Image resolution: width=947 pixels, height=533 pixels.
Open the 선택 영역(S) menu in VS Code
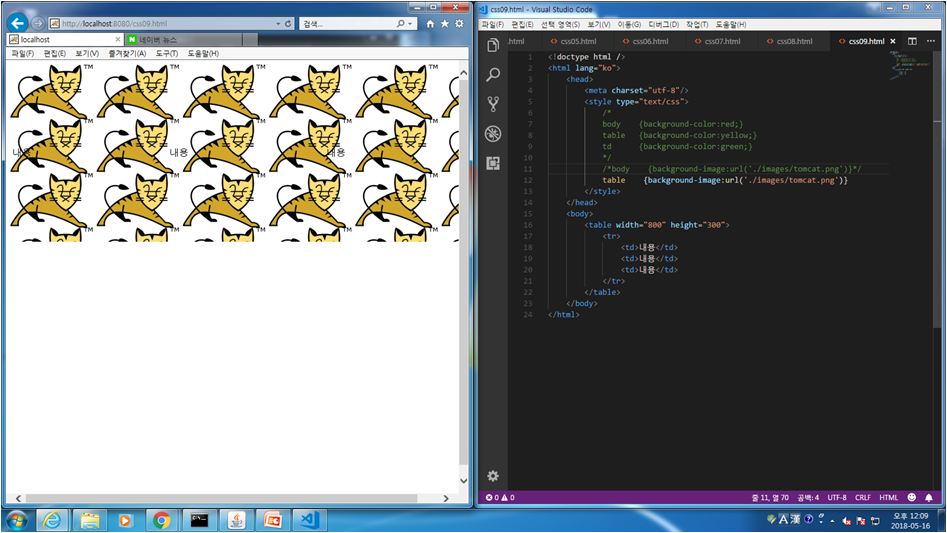tap(560, 24)
